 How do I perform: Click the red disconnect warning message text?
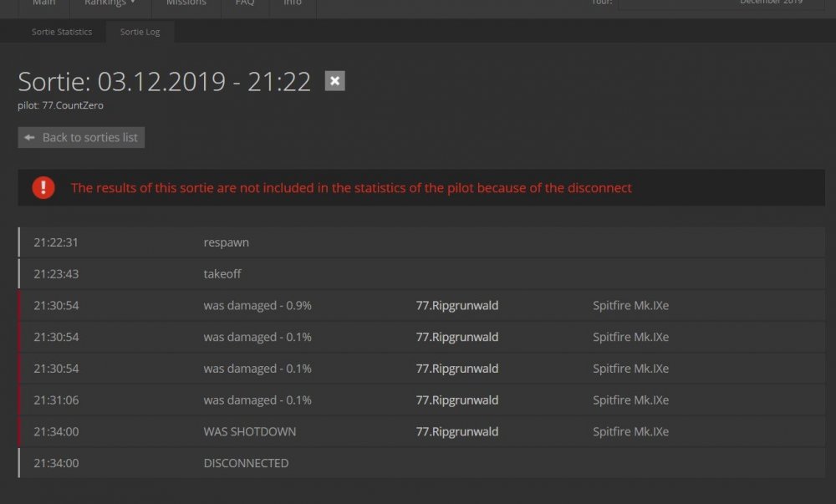(x=351, y=188)
